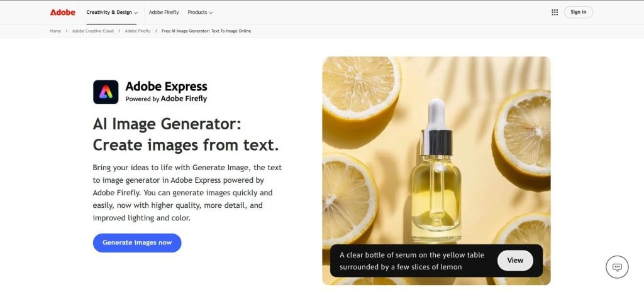Click the Creativity & Design chevron arrow
Screen dimensions: 644x292
tap(136, 13)
